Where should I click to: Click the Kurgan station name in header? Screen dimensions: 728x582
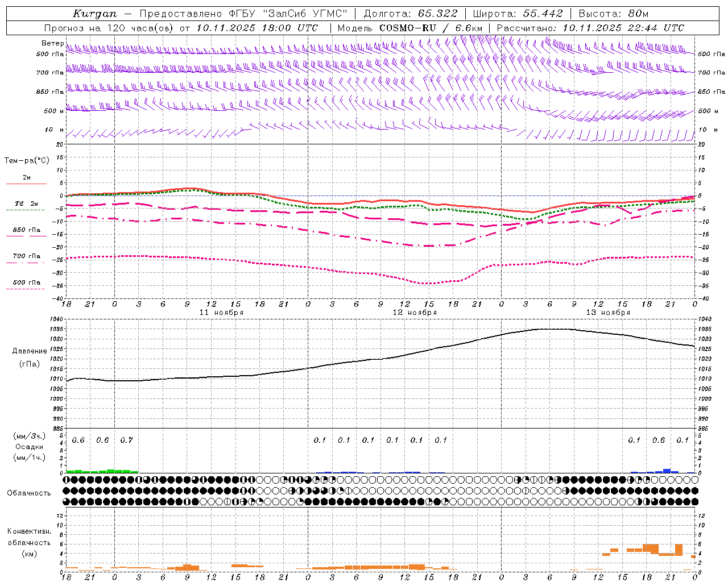[95, 14]
